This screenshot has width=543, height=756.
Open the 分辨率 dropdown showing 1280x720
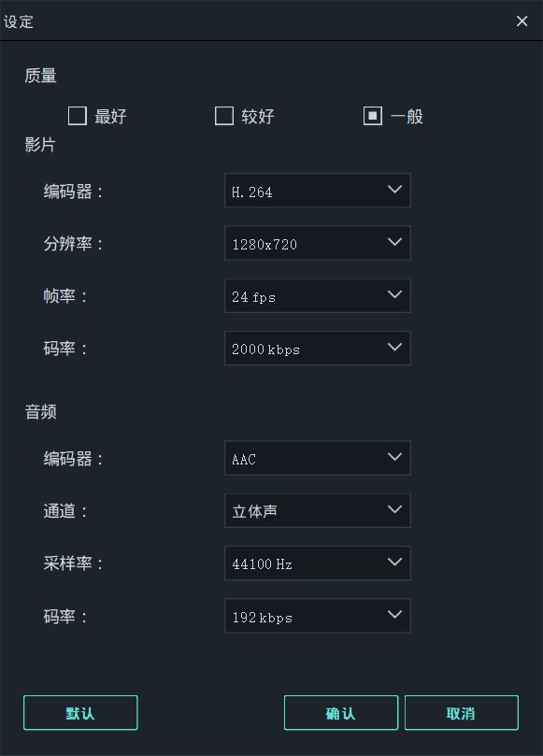coord(317,243)
